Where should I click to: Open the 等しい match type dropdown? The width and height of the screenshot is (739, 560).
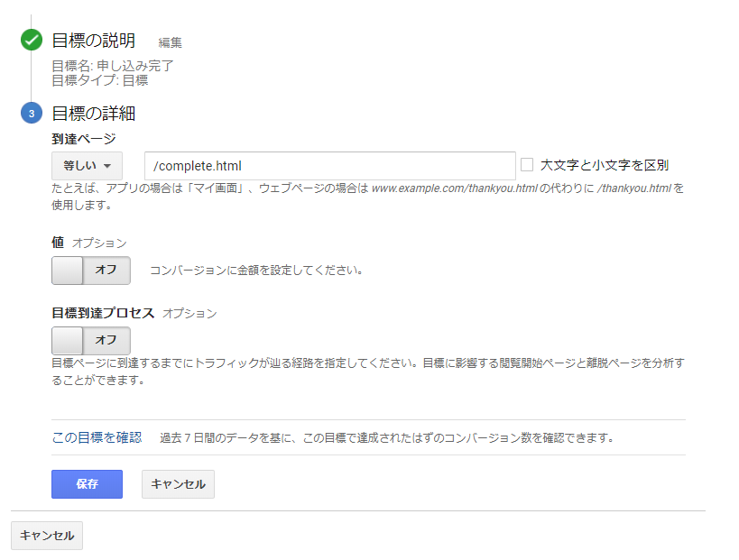(x=87, y=166)
